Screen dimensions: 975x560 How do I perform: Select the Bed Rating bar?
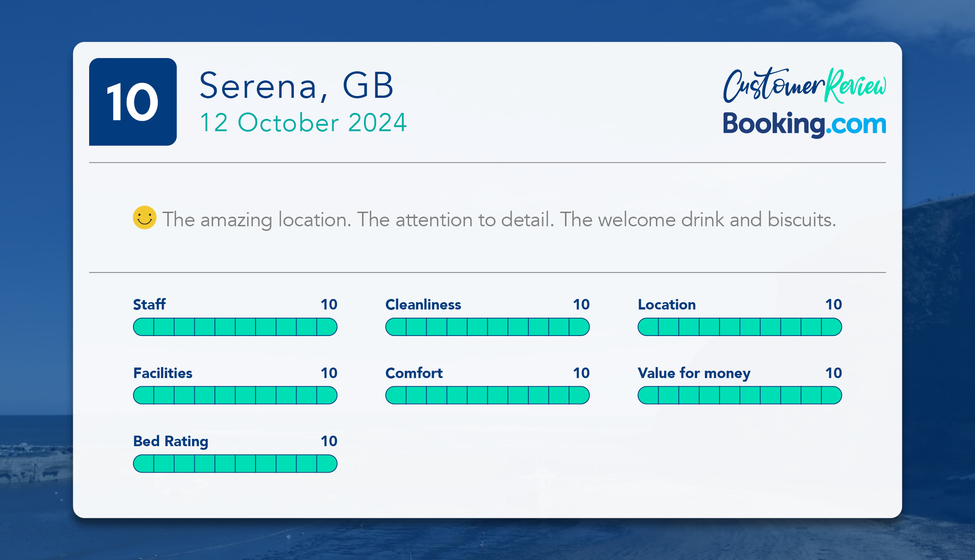(235, 464)
